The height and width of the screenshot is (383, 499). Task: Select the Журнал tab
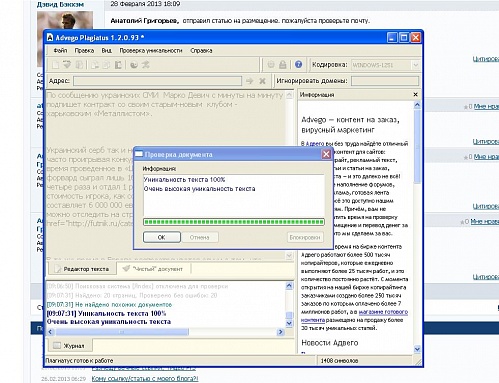[x=69, y=346]
